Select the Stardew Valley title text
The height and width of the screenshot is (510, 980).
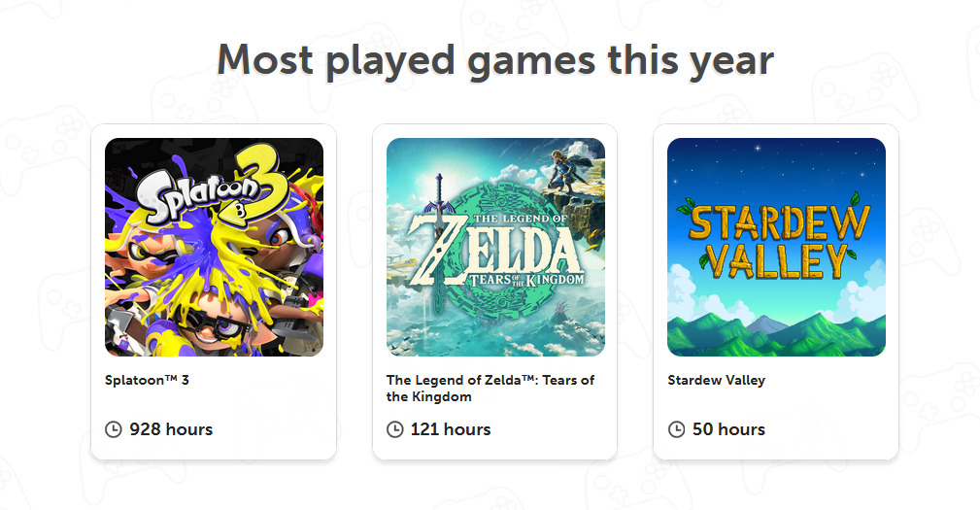(716, 380)
